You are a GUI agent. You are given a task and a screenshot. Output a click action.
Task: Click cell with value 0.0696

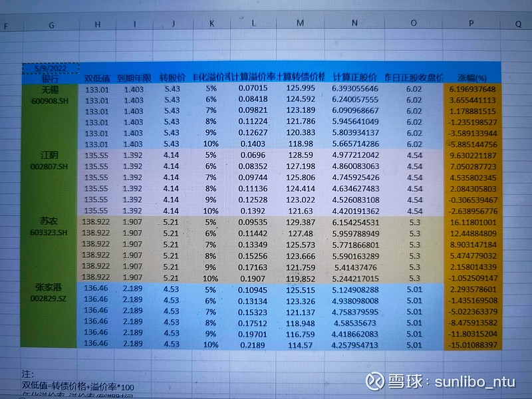coord(253,155)
